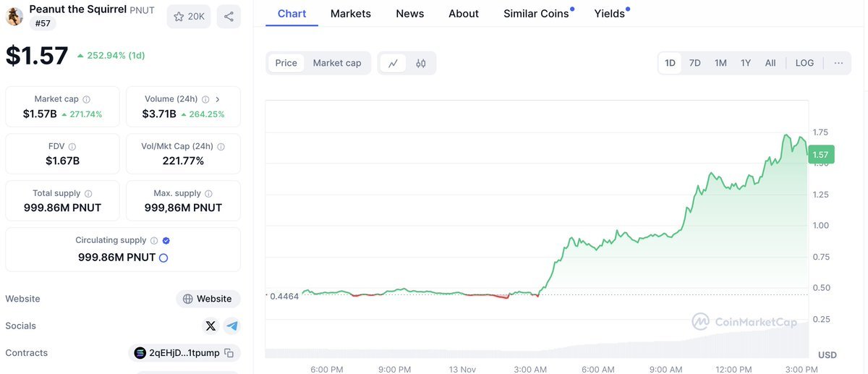Click the 1.57 current price marker
This screenshot has width=868, height=374.
[822, 154]
